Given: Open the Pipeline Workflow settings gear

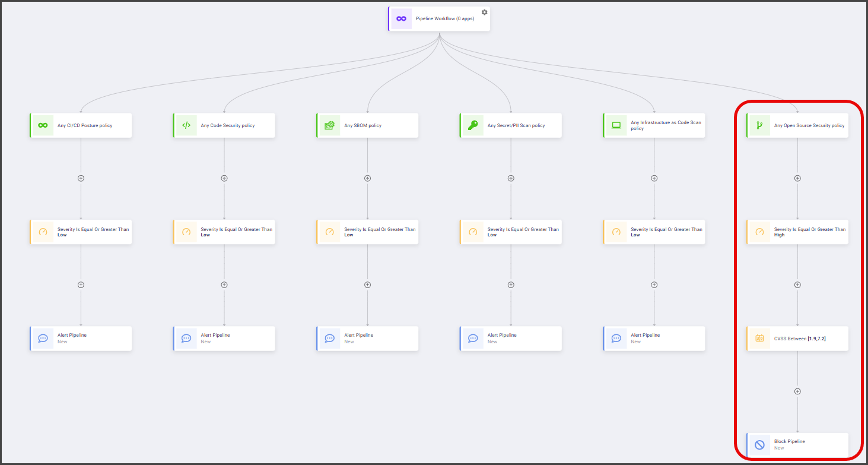Looking at the screenshot, I should click(484, 12).
